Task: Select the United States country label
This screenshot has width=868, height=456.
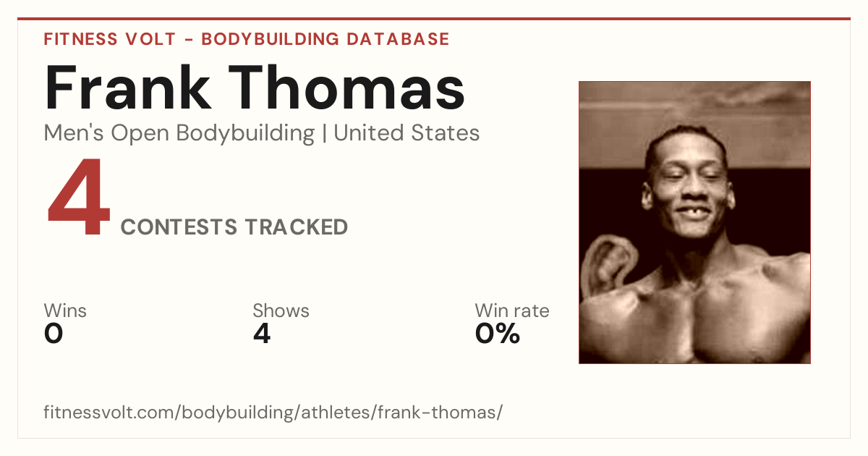Action: click(x=407, y=133)
